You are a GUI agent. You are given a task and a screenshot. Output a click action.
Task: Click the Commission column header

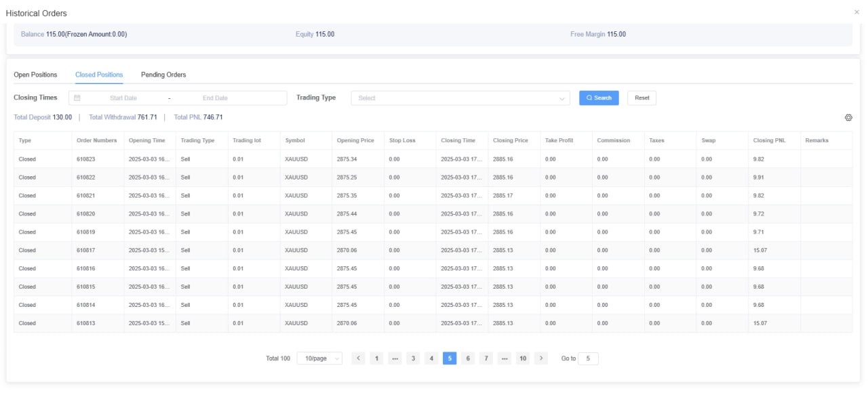pyautogui.click(x=618, y=141)
